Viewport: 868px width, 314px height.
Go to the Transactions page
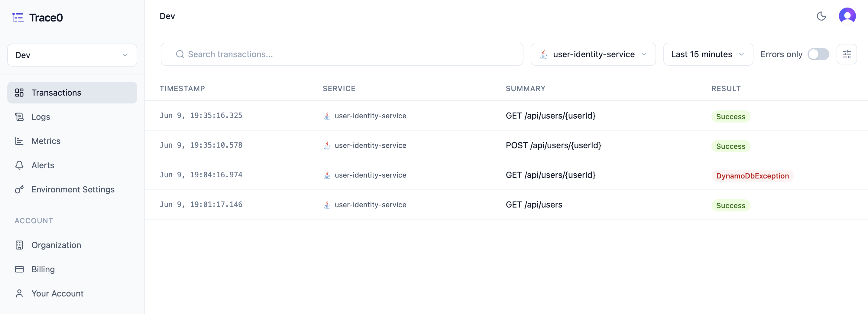pyautogui.click(x=72, y=92)
